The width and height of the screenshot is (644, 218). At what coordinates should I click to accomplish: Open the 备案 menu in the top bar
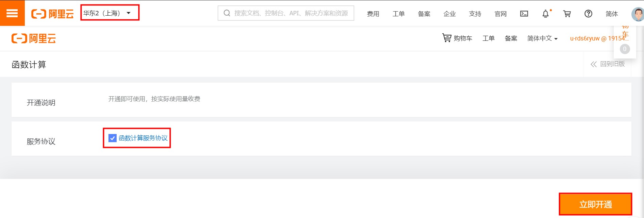pyautogui.click(x=424, y=14)
